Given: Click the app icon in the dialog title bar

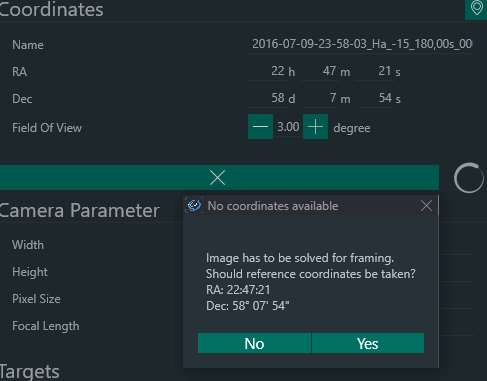Looking at the screenshot, I should (194, 205).
